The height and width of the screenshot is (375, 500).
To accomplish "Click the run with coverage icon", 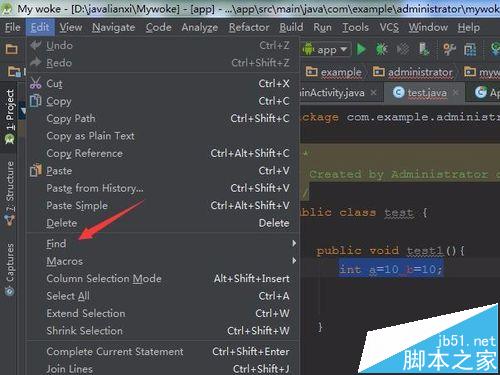I will pyautogui.click(x=403, y=49).
